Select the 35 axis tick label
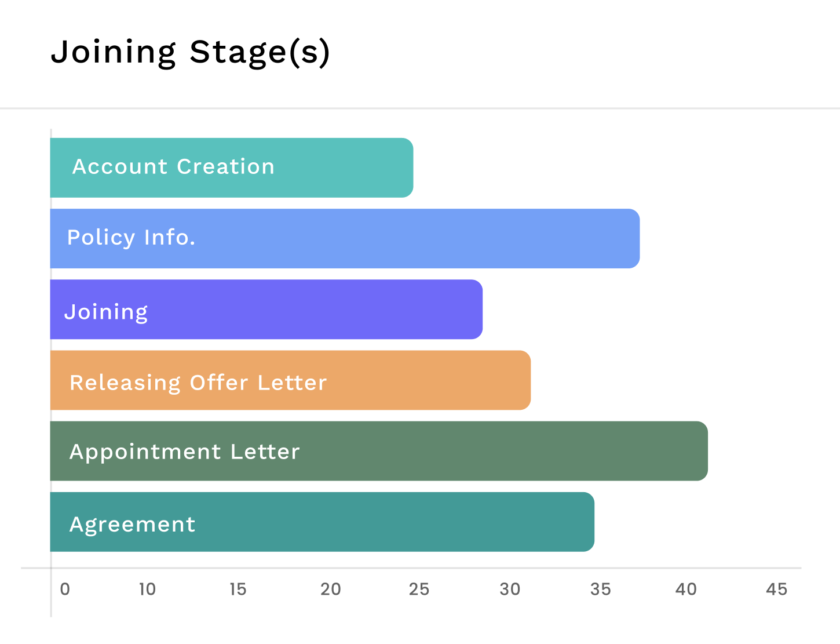The height and width of the screenshot is (644, 840). [x=600, y=590]
